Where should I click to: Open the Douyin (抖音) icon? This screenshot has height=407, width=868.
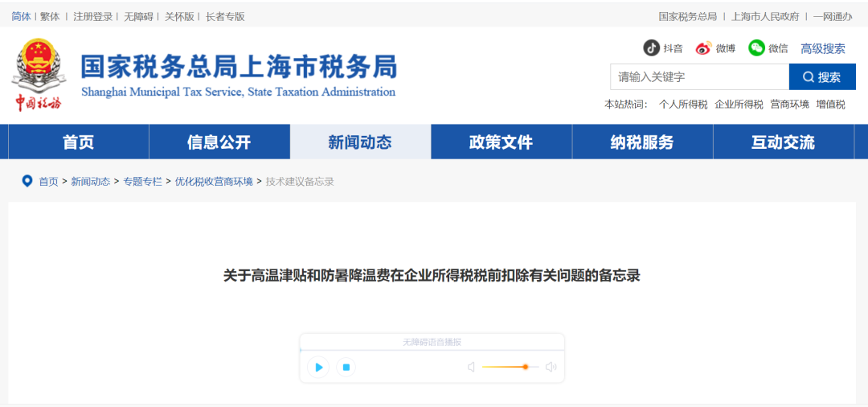click(651, 48)
